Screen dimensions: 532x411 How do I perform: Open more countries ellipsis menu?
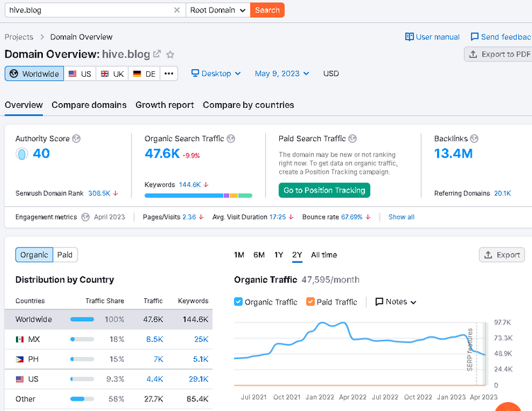tap(169, 73)
